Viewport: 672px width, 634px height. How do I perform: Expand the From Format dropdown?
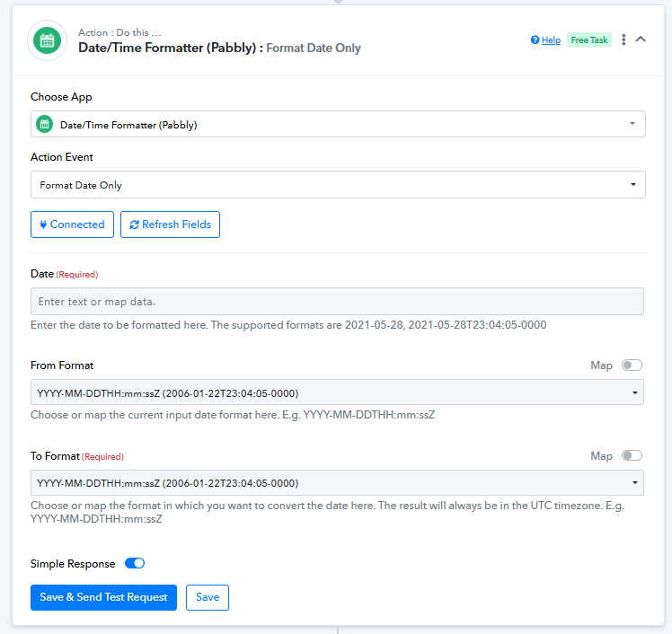pyautogui.click(x=337, y=392)
